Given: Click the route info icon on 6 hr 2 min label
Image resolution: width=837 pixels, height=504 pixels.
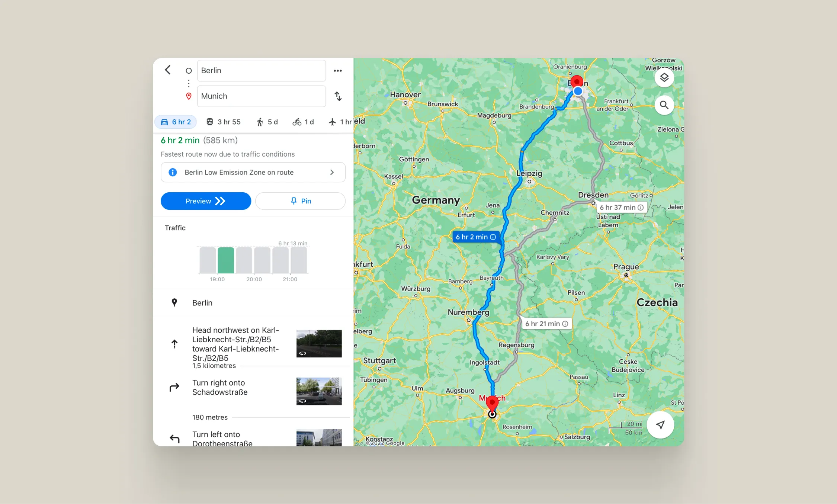Looking at the screenshot, I should 493,237.
